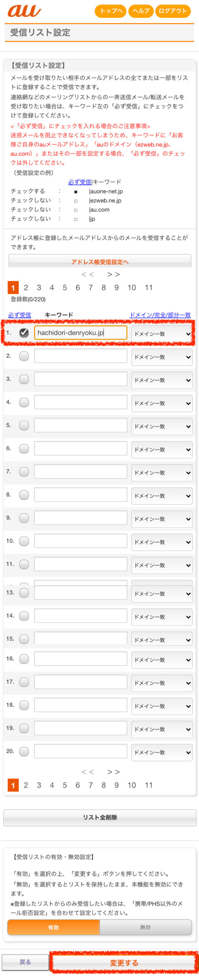Advance with the upper >> arrows
Screen dimensions: 199x980
click(x=113, y=274)
